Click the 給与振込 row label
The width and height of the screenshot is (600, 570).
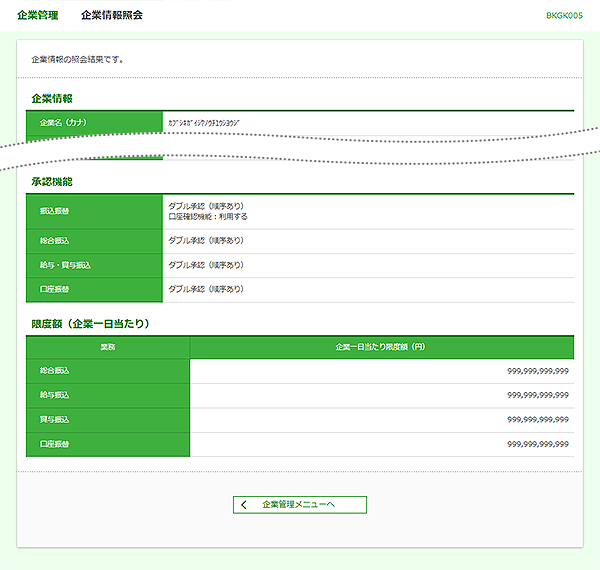54,395
